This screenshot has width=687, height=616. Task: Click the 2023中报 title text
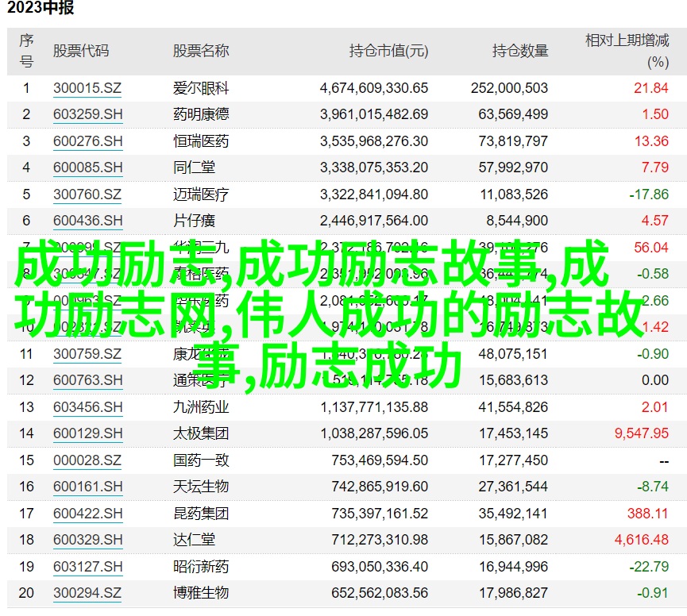pyautogui.click(x=41, y=8)
